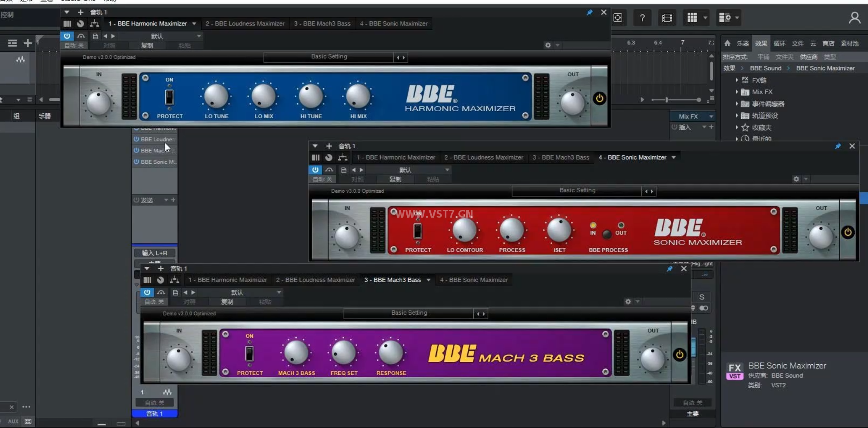Toggle Solo S button in mixer channel
868x428 pixels.
tap(701, 297)
